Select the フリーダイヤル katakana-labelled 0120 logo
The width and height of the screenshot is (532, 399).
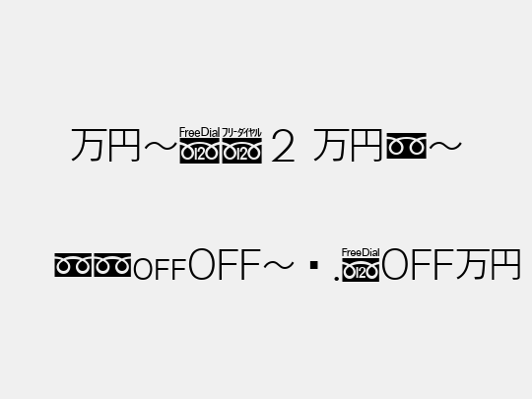coord(242,145)
